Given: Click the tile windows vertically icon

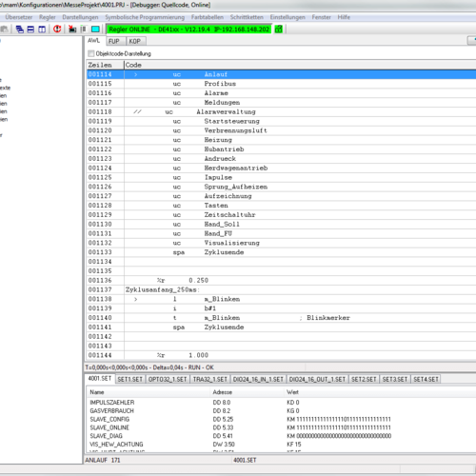Looking at the screenshot, I should point(42,30).
